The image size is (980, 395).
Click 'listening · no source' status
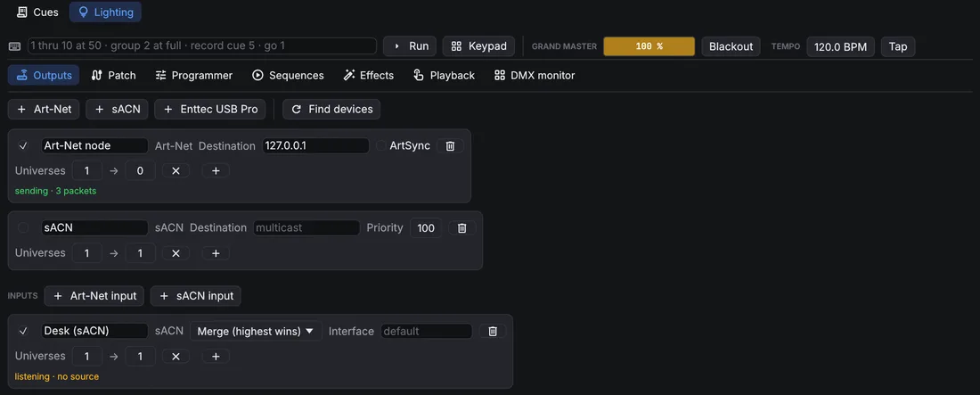tap(57, 377)
